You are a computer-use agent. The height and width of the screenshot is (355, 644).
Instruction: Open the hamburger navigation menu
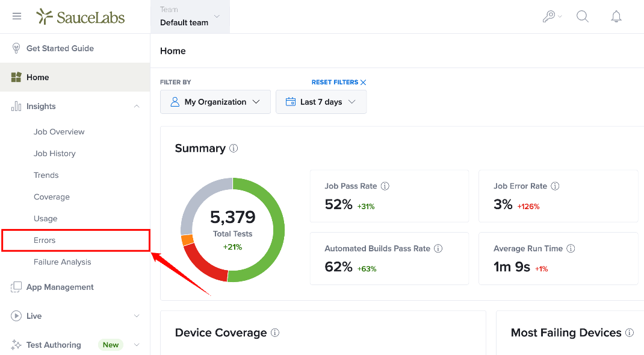(17, 16)
